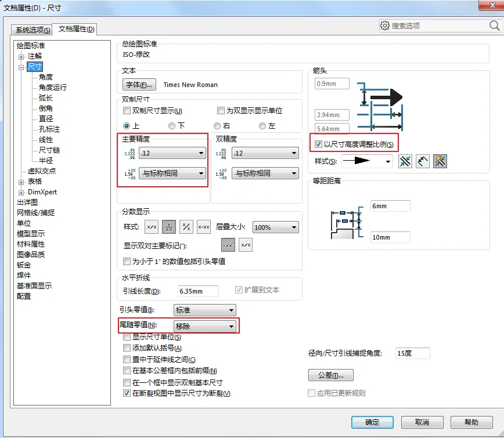
Task: Select 钣金 in the tree
Action: 24,265
